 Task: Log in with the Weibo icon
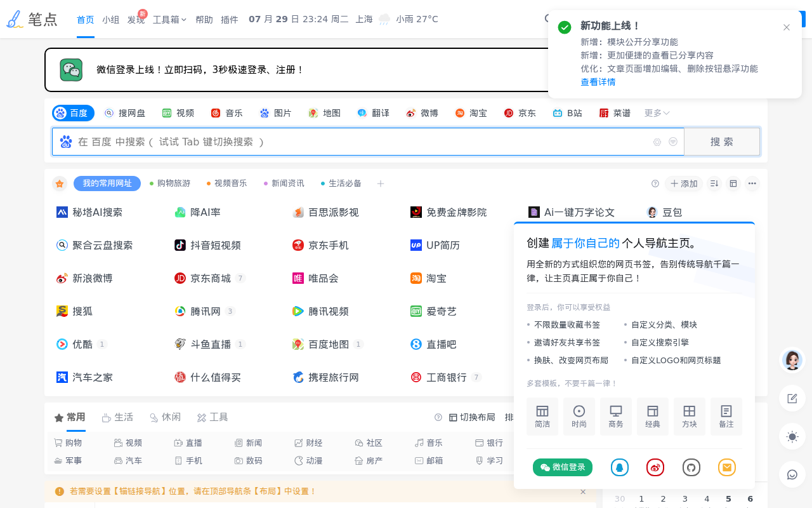(x=655, y=467)
